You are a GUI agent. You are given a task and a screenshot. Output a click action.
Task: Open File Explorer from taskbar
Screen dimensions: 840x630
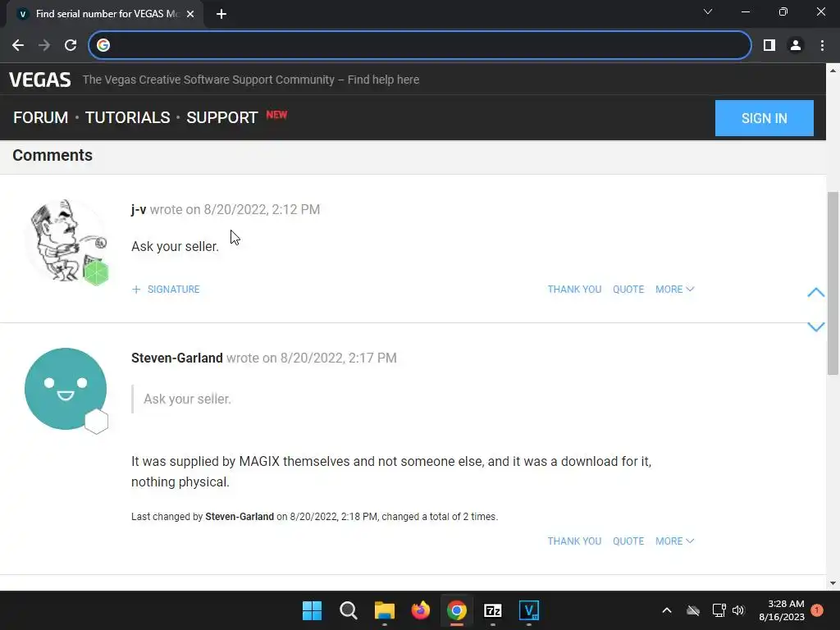tap(384, 610)
